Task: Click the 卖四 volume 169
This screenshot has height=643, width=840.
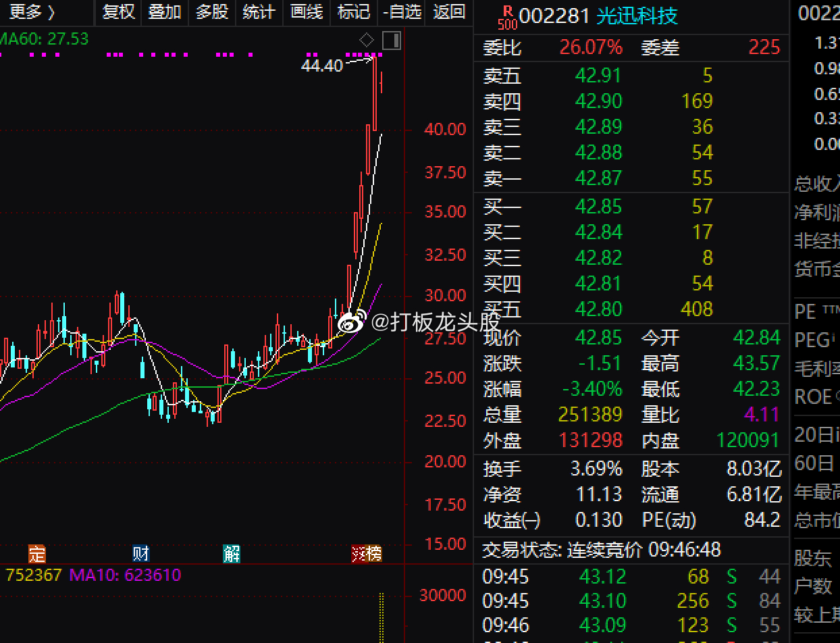Action: tap(697, 101)
